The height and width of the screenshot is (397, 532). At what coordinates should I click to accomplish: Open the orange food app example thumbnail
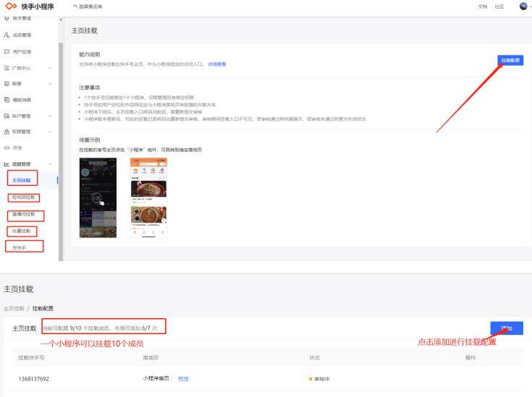click(148, 197)
